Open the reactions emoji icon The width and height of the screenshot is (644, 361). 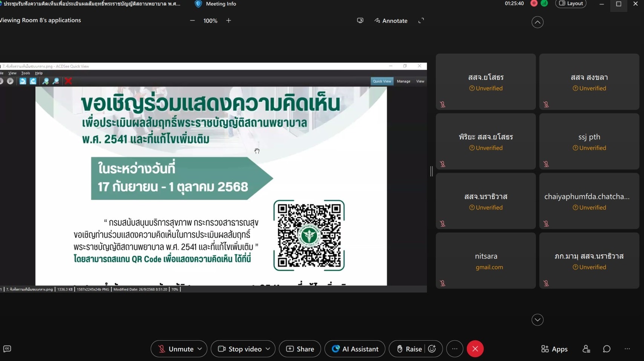pyautogui.click(x=432, y=349)
